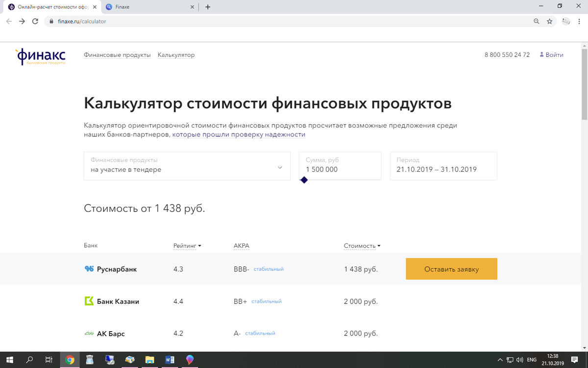Click the АК Барс logo icon

(x=89, y=334)
